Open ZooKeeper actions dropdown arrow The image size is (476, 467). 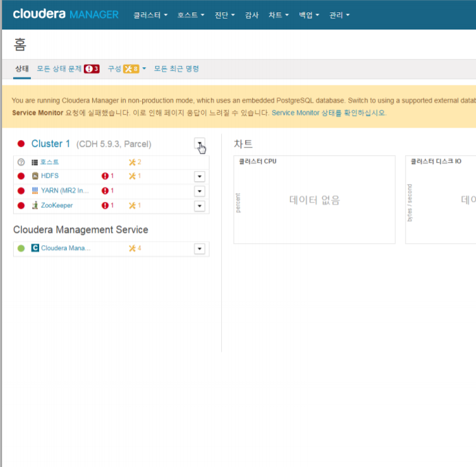[199, 206]
